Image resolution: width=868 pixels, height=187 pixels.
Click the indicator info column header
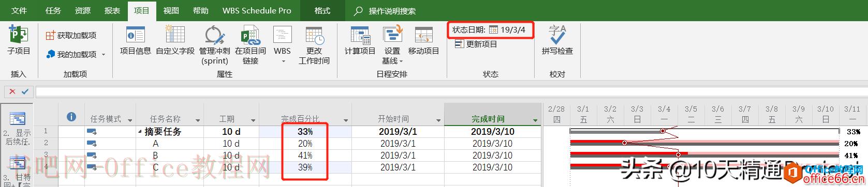[71, 117]
